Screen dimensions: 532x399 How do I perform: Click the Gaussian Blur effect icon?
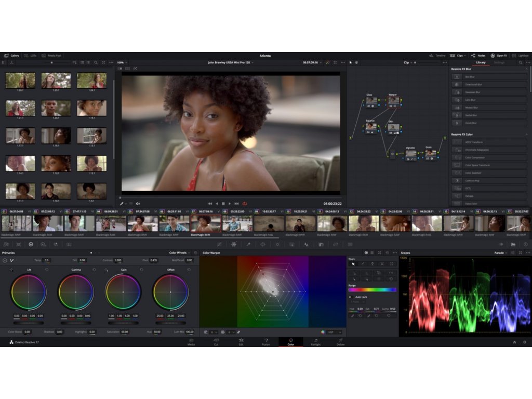pos(457,92)
